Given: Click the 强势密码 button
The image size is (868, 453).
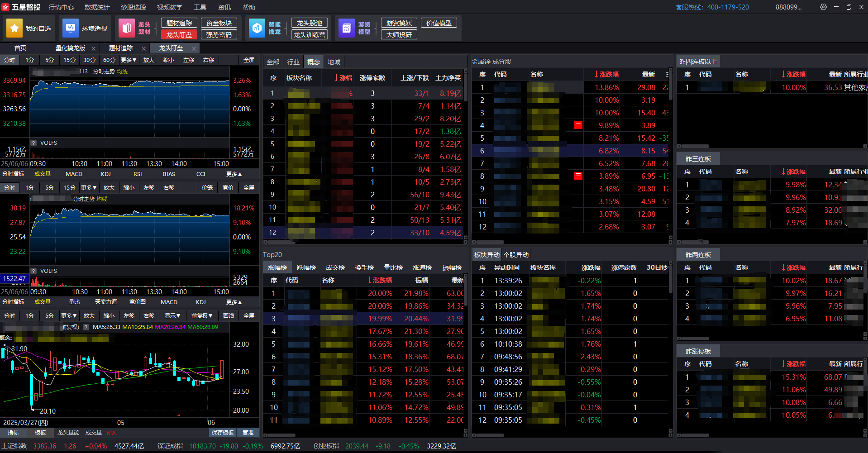Looking at the screenshot, I should point(219,35).
